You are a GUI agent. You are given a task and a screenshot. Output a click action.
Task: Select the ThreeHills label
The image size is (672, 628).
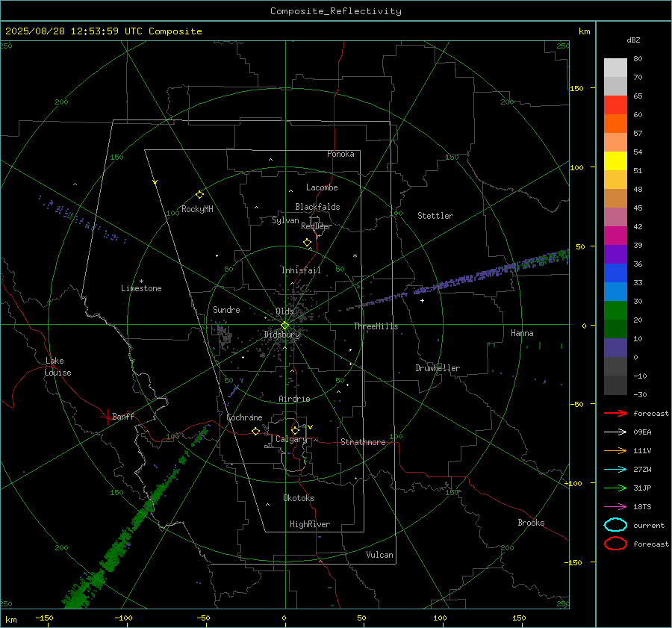376,326
